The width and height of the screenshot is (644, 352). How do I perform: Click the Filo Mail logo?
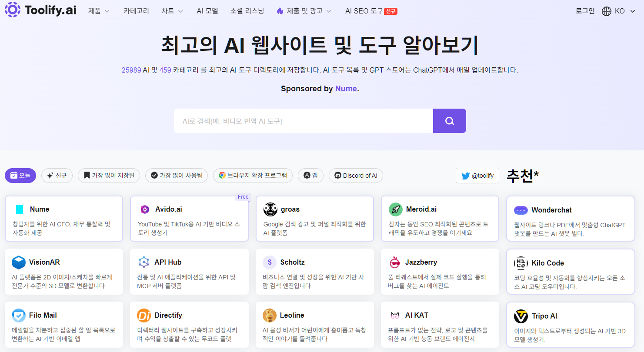19,315
